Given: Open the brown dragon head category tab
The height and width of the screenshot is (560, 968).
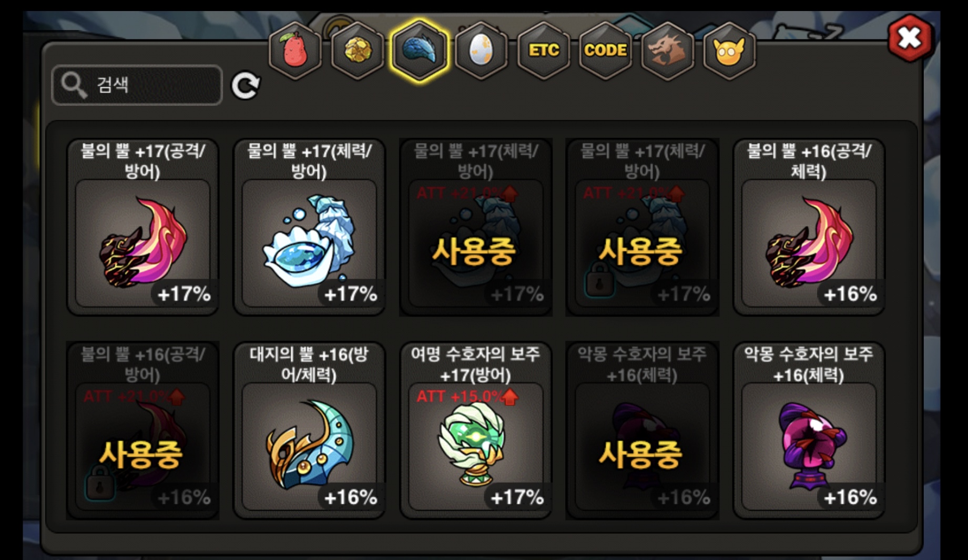Looking at the screenshot, I should click(x=667, y=50).
